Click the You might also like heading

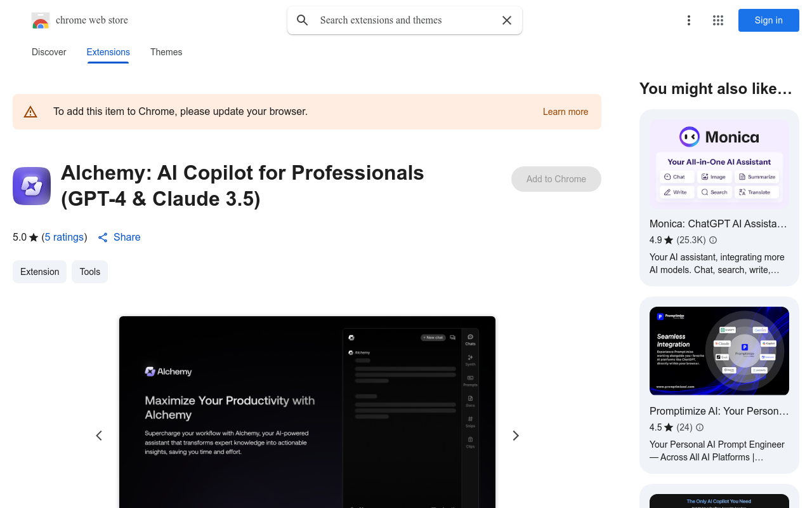[x=716, y=89]
